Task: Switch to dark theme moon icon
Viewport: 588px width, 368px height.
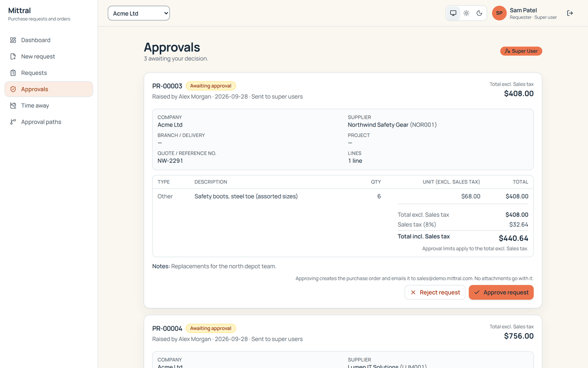Action: [479, 13]
